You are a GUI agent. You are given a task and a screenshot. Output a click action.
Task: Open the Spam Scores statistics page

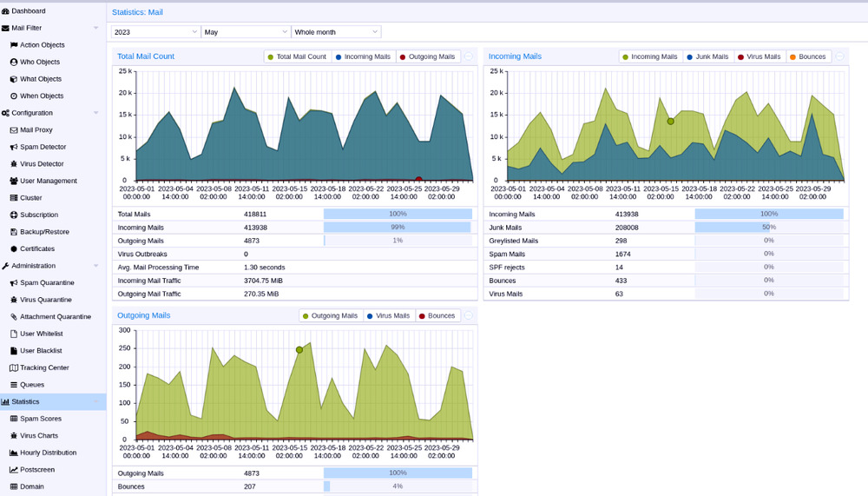[x=40, y=419]
